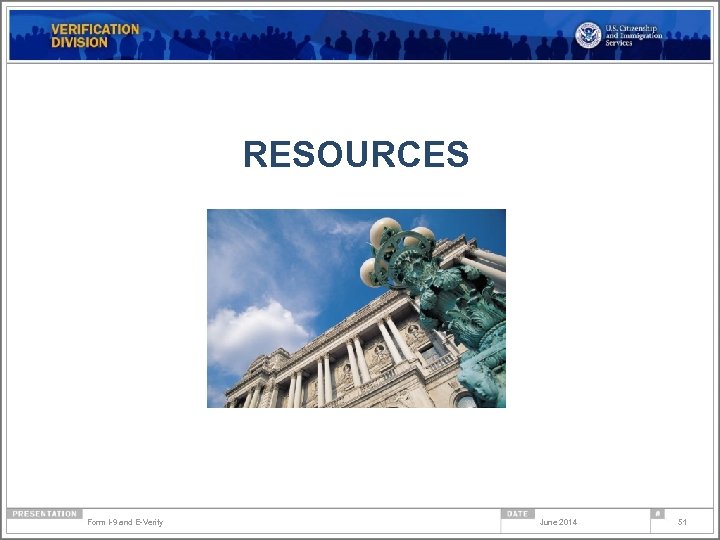Click the U.S. Citizenship and Immigration Services text
This screenshot has height=540, width=720.
[633, 35]
